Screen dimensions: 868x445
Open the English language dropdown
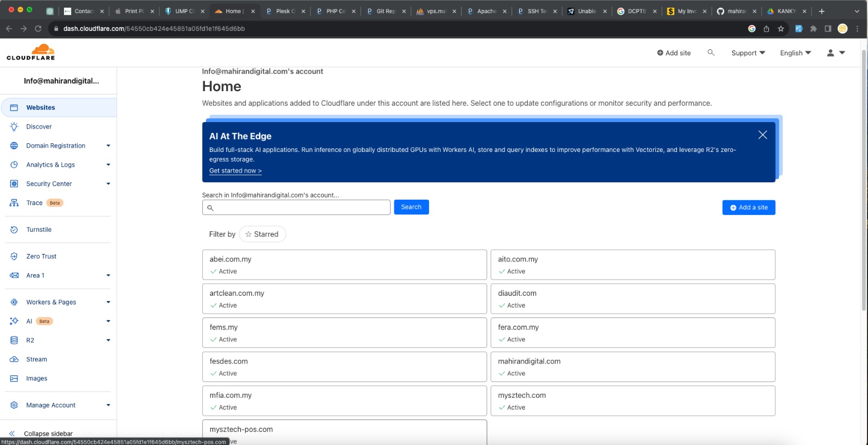click(795, 53)
